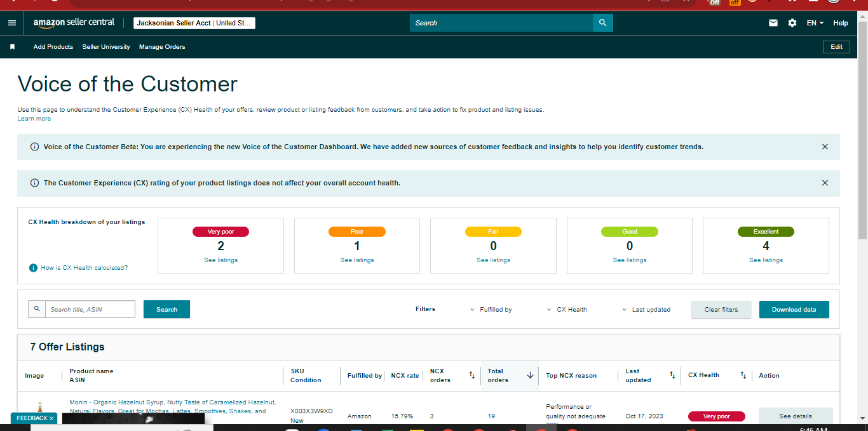Open the settings gear icon
868x431 pixels.
tap(792, 23)
